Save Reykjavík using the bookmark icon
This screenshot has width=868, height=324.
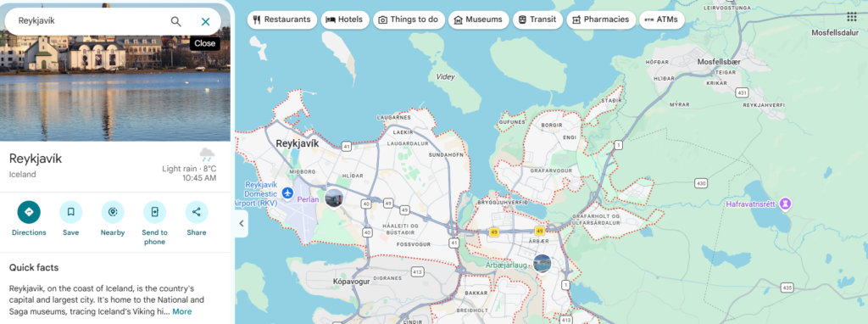pos(71,212)
